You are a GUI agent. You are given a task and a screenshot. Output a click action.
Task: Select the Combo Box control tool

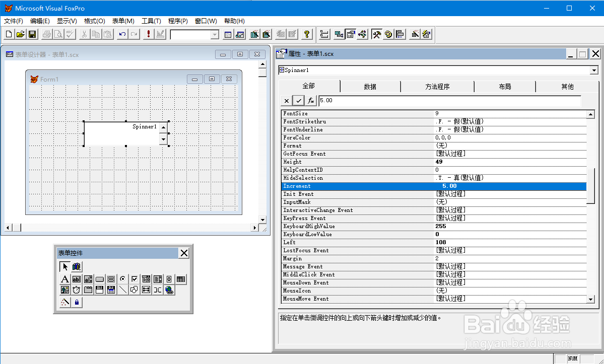pyautogui.click(x=146, y=279)
